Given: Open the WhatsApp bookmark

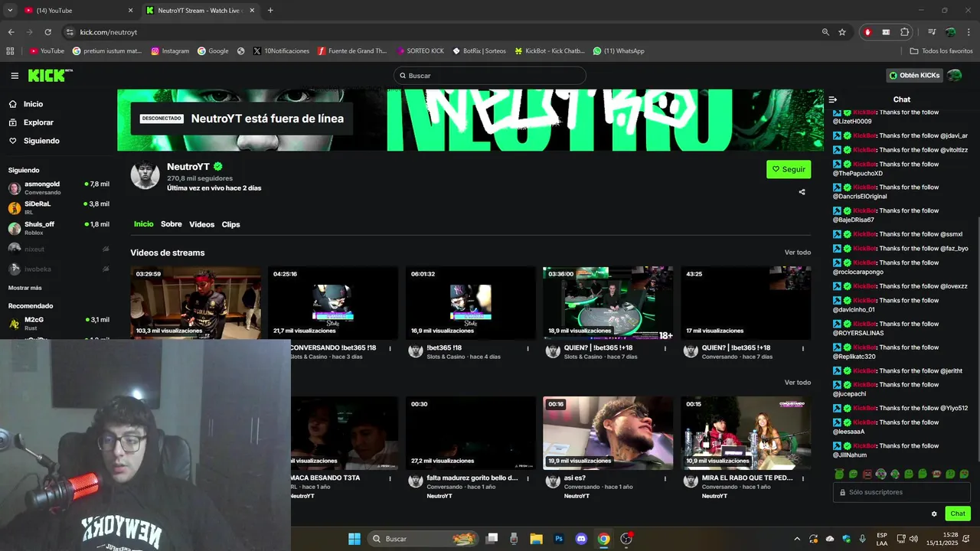Looking at the screenshot, I should click(x=619, y=51).
